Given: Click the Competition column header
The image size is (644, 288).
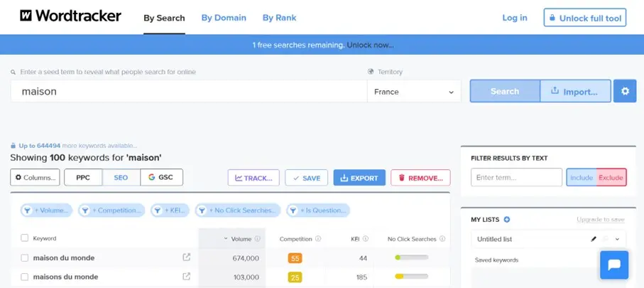Looking at the screenshot, I should pos(295,239).
